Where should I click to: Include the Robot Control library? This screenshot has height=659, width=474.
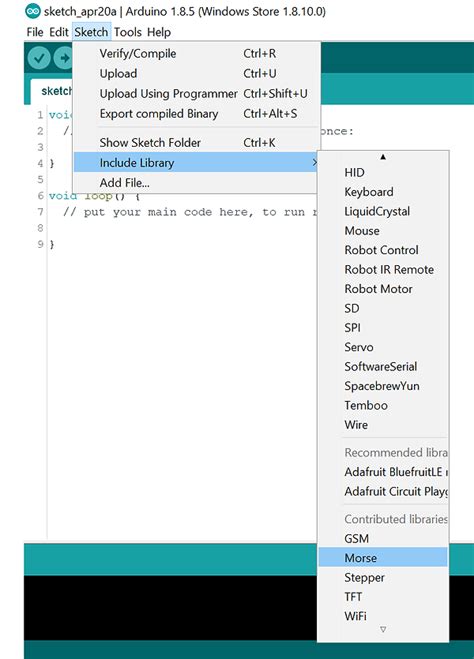point(383,250)
